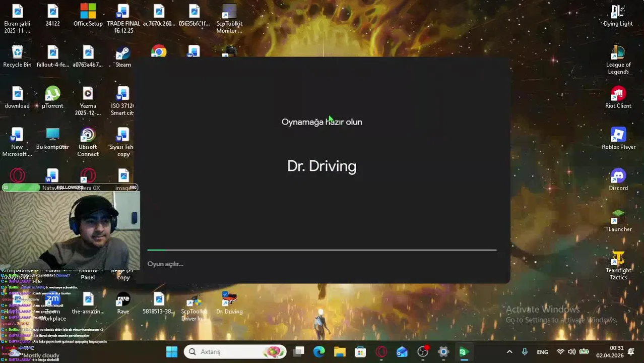Open the clock showing 00:31 02.04.2026
Image resolution: width=644 pixels, height=363 pixels.
(x=610, y=352)
